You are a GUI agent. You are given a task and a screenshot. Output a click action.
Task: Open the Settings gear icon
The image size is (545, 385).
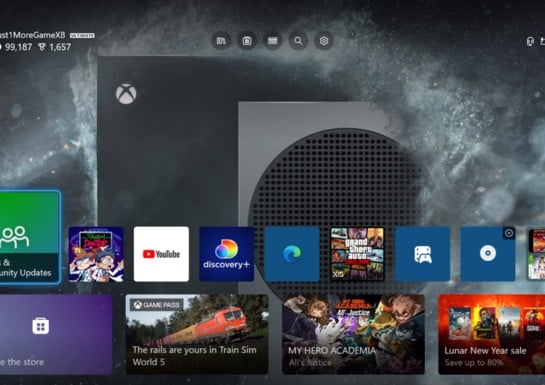[x=324, y=41]
